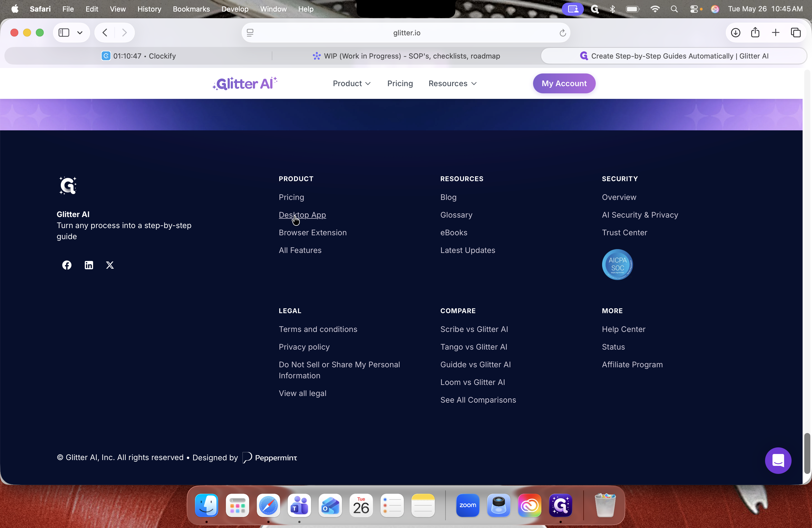This screenshot has width=812, height=528.
Task: Open the AI Security & Privacy link
Action: pos(640,215)
